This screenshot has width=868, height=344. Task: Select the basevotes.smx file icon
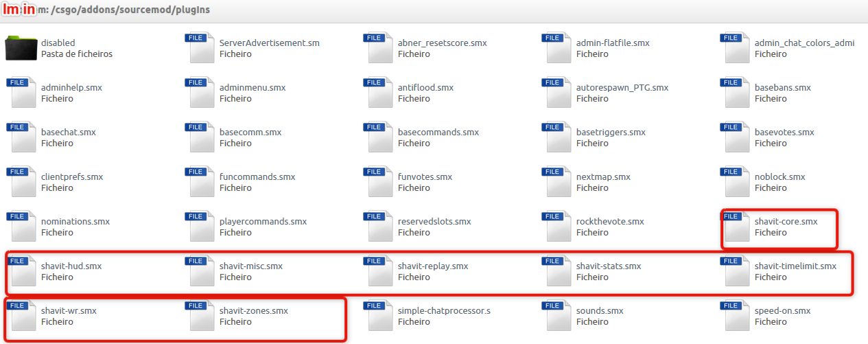[x=735, y=137]
